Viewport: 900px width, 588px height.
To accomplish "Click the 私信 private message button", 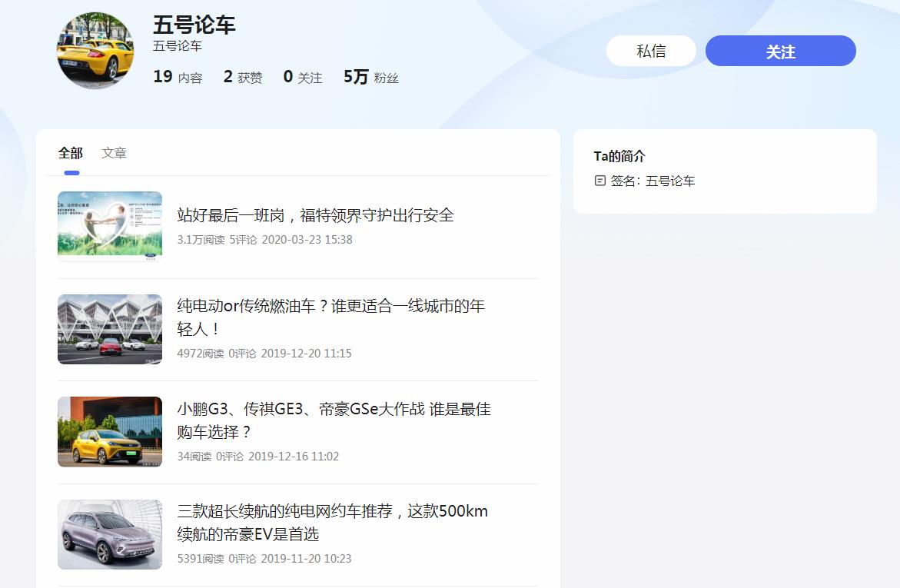I will coord(651,51).
